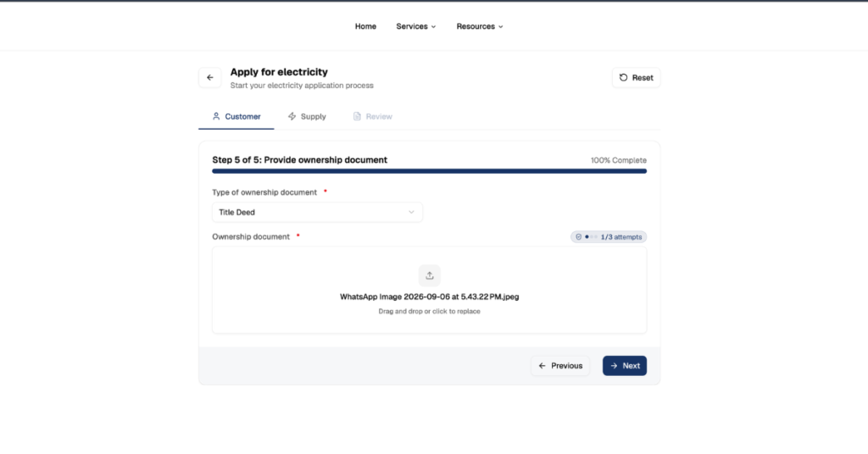
Task: Click 'Start your electricity application process' subtitle
Action: (x=302, y=86)
